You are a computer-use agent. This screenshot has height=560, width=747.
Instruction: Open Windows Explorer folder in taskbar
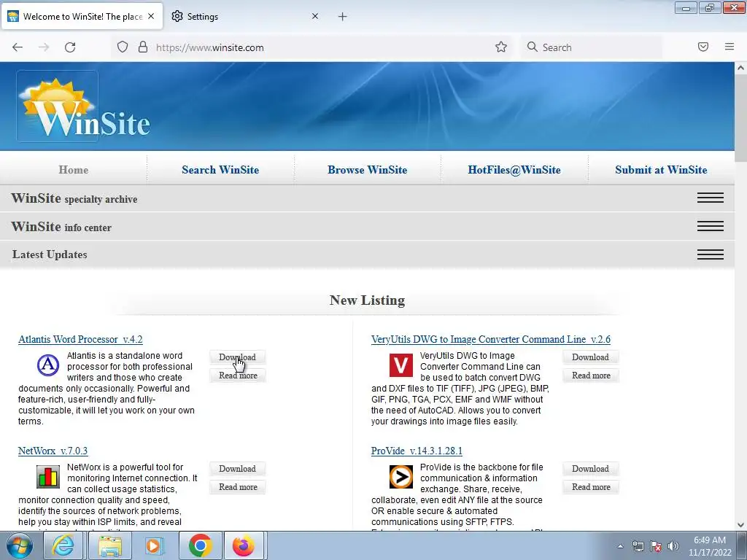tap(109, 545)
